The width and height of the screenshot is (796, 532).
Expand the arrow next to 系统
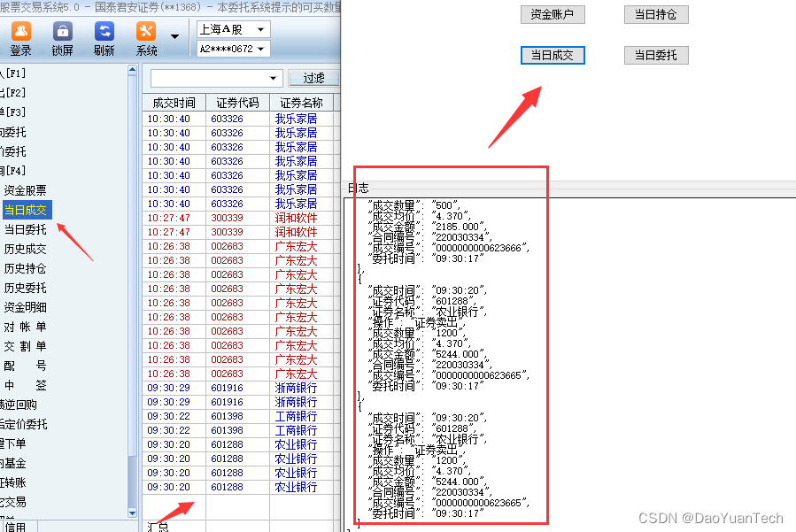pyautogui.click(x=174, y=36)
